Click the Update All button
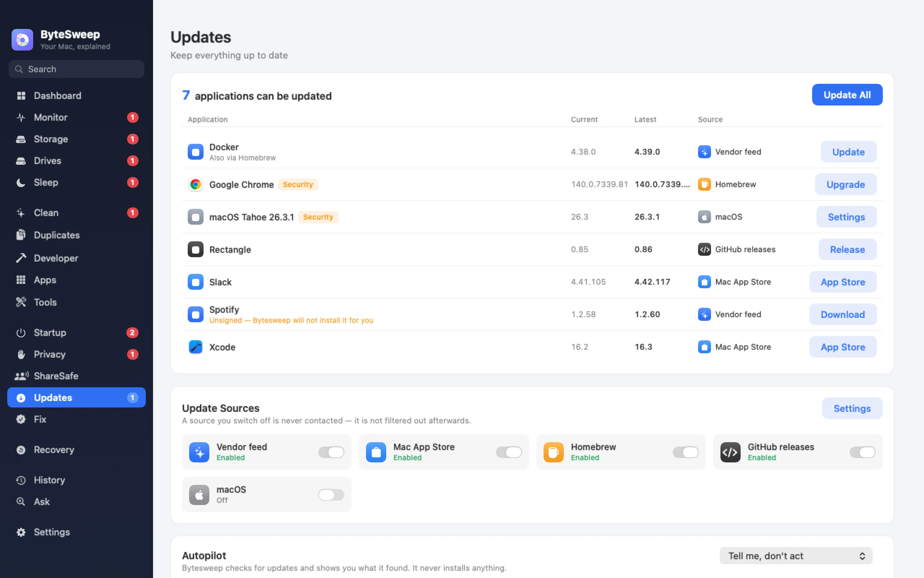 coord(847,95)
